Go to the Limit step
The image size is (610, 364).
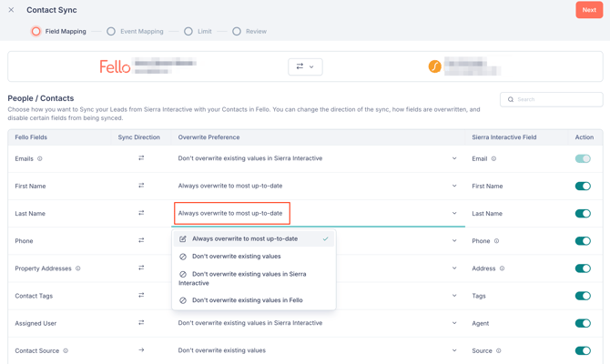[198, 32]
